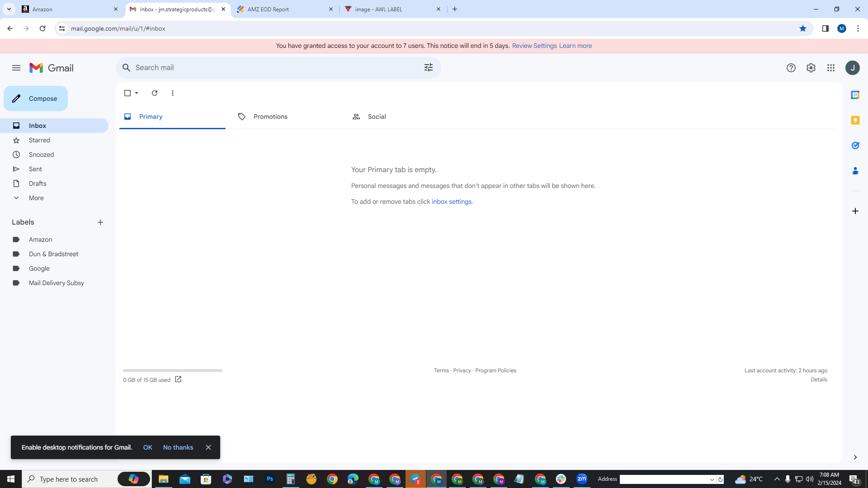The image size is (868, 488).
Task: Open the tab search dropdown
Action: tap(9, 9)
